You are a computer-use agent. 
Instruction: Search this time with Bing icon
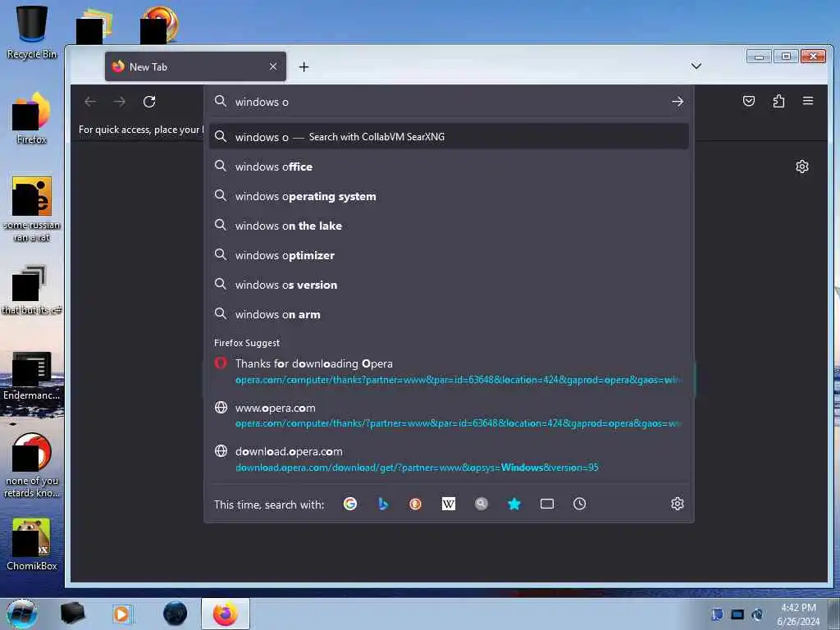point(382,504)
